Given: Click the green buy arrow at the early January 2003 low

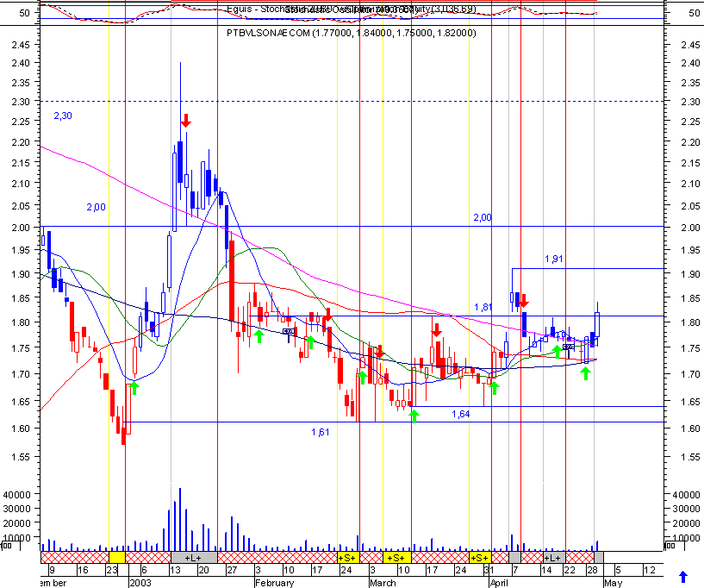Looking at the screenshot, I should [134, 387].
